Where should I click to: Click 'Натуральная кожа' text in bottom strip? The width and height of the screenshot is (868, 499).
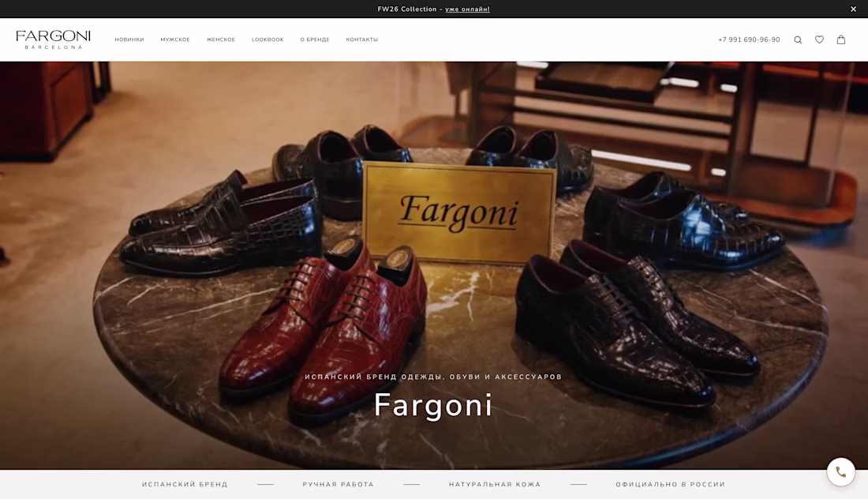495,484
